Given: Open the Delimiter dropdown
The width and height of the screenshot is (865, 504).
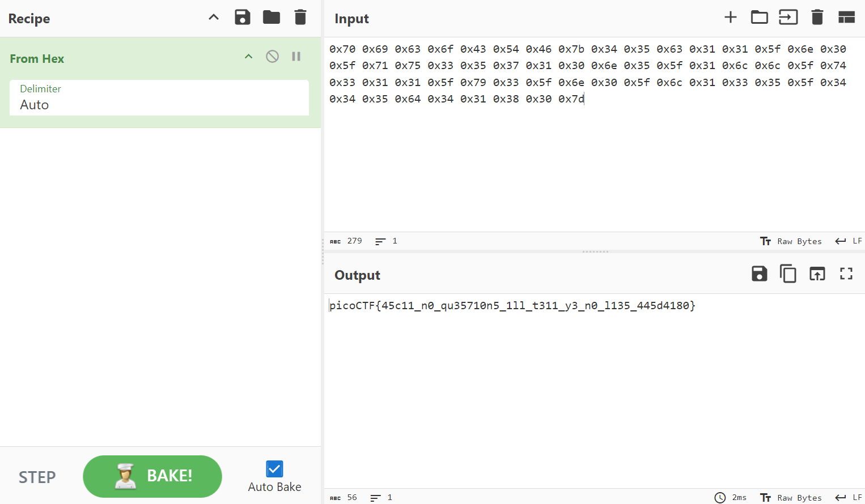Looking at the screenshot, I should click(x=159, y=98).
